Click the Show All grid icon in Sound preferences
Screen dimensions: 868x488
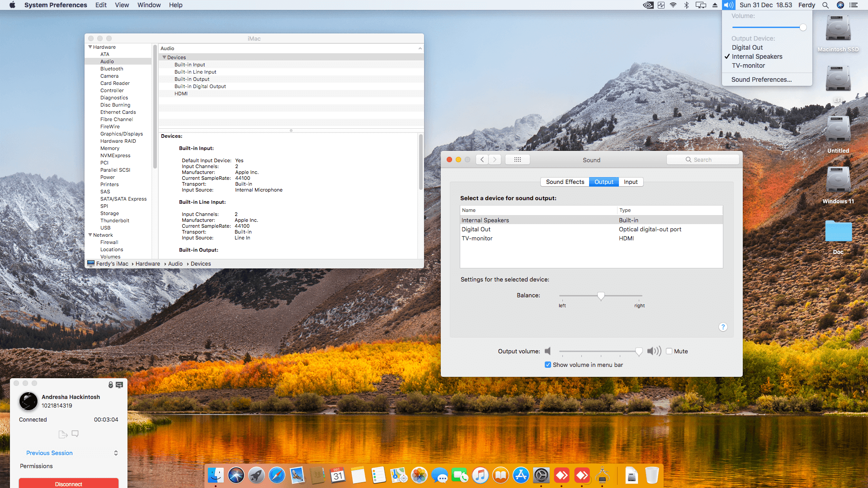point(517,159)
